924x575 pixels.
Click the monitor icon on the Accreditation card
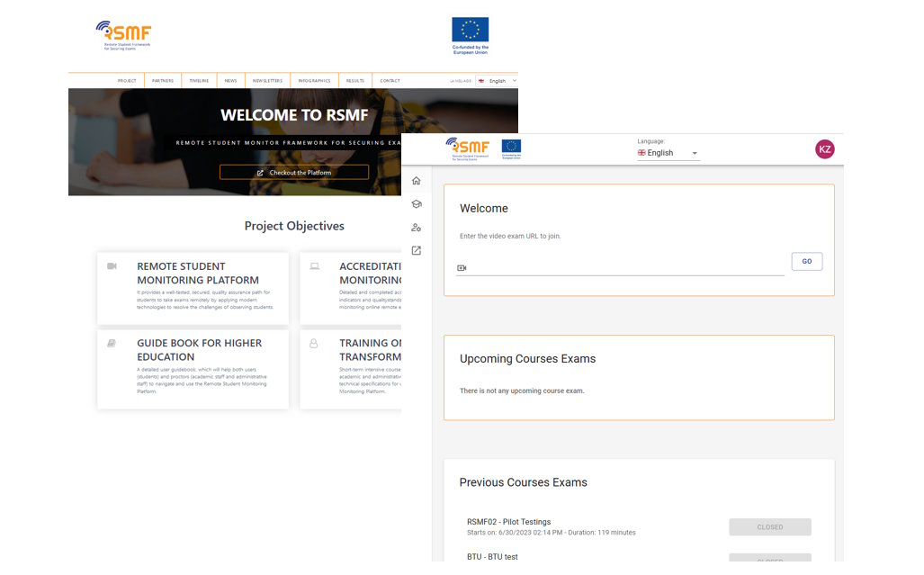tap(315, 265)
